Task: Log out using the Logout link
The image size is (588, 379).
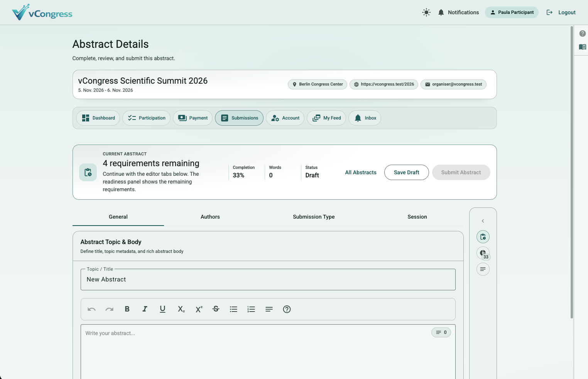Action: 561,12
